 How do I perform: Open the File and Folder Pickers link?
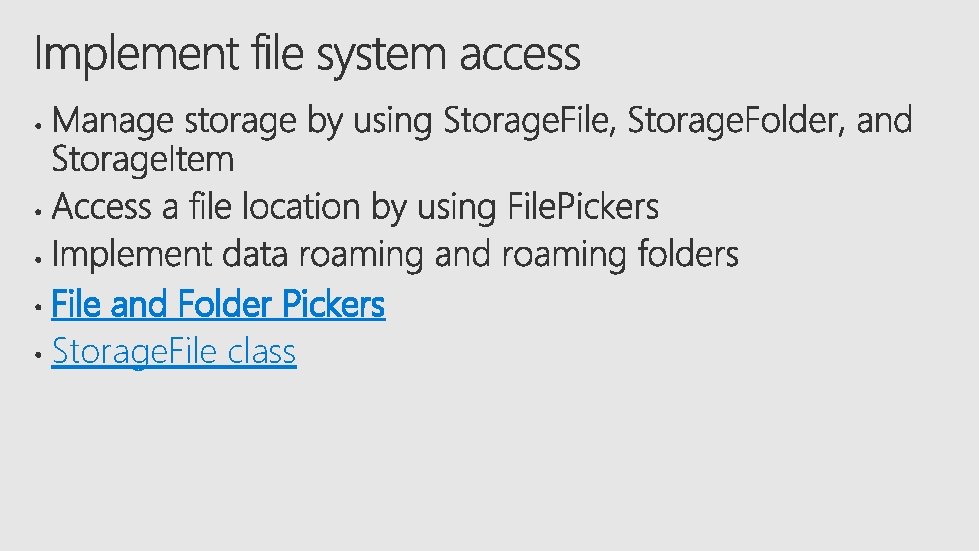click(x=218, y=305)
